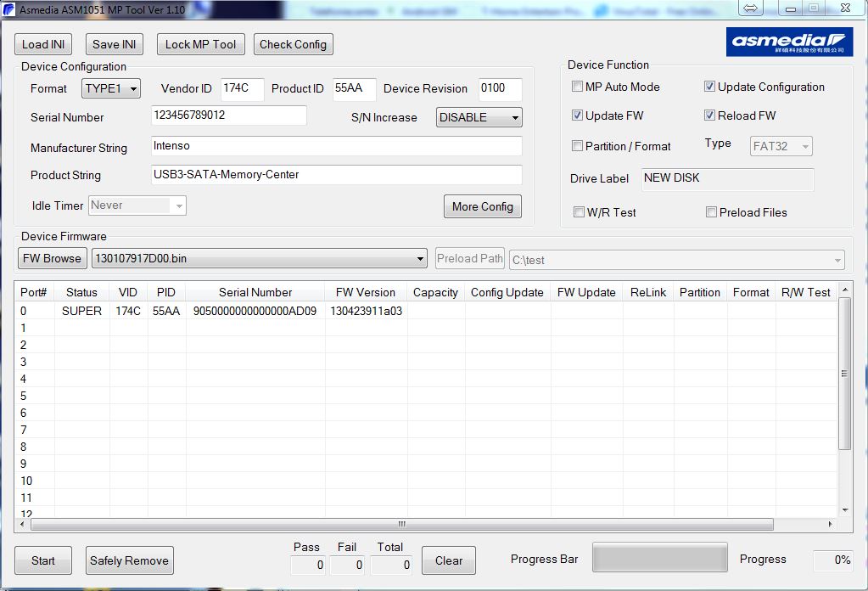
Task: Click the vertical scrollbar thumb of port list
Action: 844,374
